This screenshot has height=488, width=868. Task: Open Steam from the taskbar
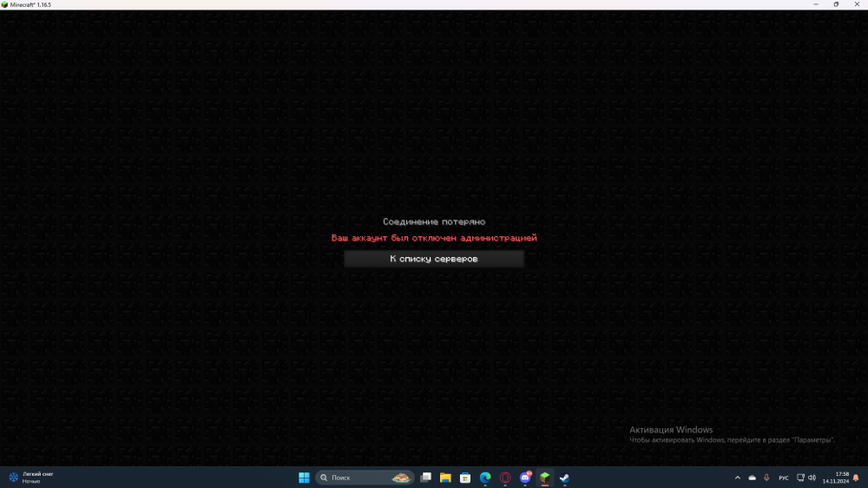(565, 478)
